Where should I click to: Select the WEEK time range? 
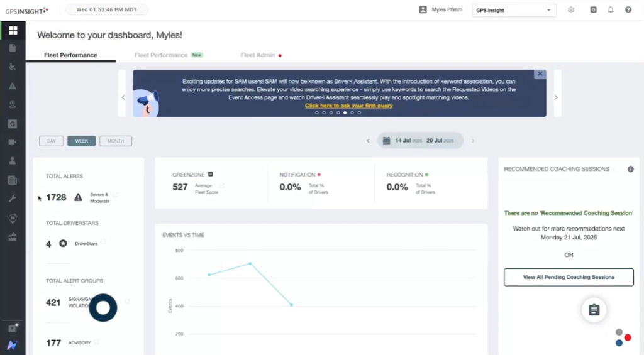coord(82,141)
